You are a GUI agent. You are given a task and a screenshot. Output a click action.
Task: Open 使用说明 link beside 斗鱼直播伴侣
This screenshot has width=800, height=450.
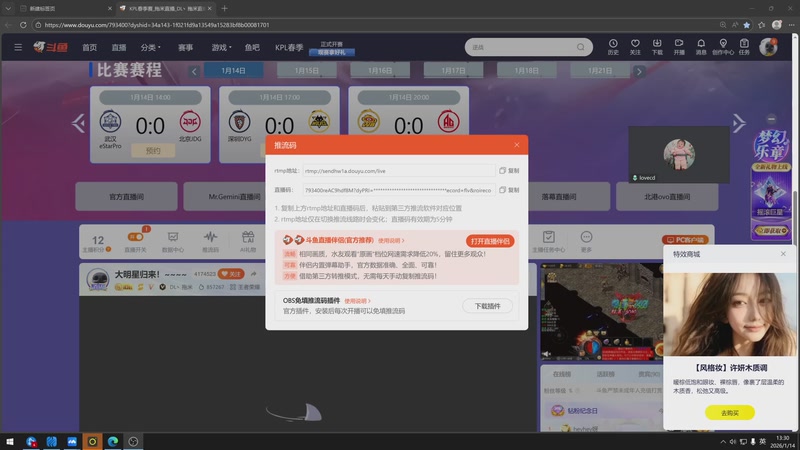[391, 240]
